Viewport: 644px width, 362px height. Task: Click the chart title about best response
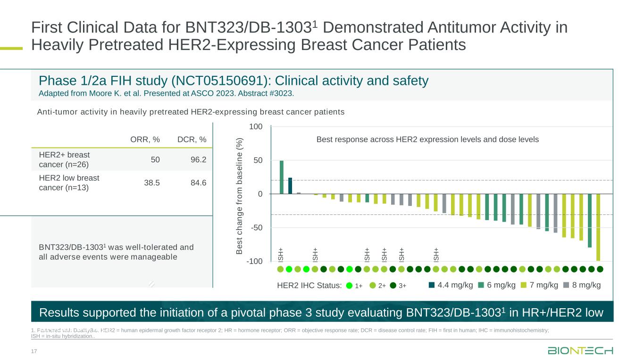pos(427,140)
